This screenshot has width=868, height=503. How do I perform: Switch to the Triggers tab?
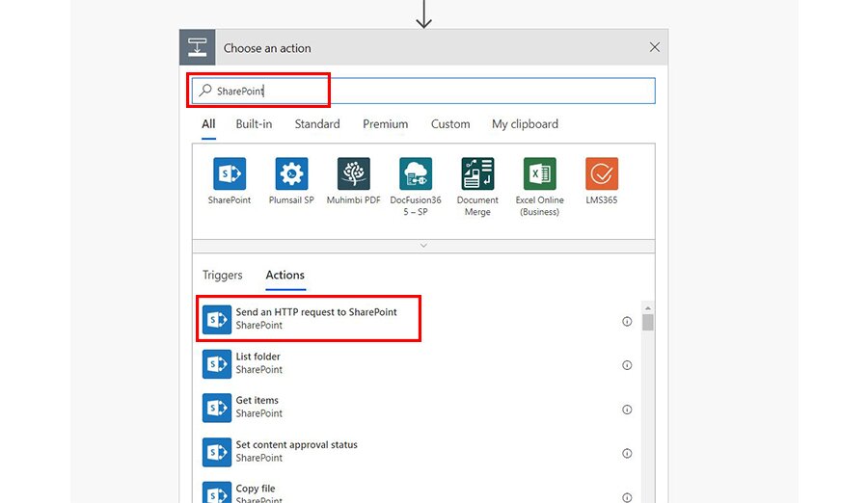222,275
